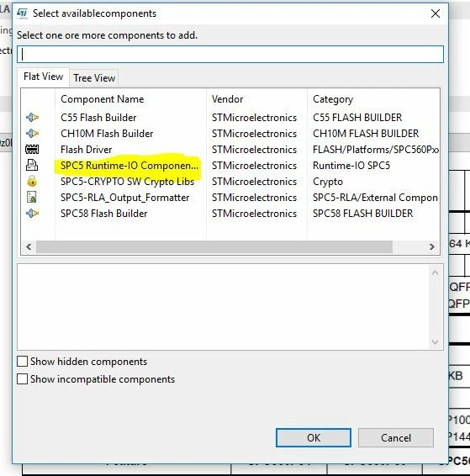Click the SPC5-CRYPTO padlock icon

32,181
